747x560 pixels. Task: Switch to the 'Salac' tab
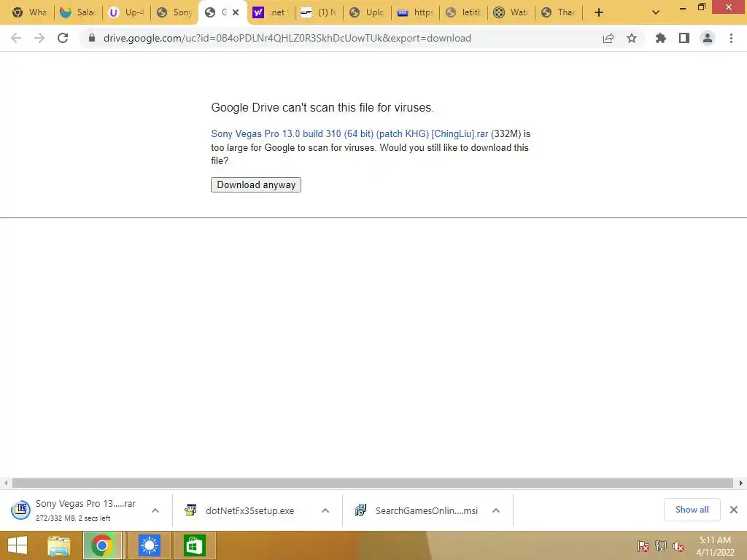point(79,12)
